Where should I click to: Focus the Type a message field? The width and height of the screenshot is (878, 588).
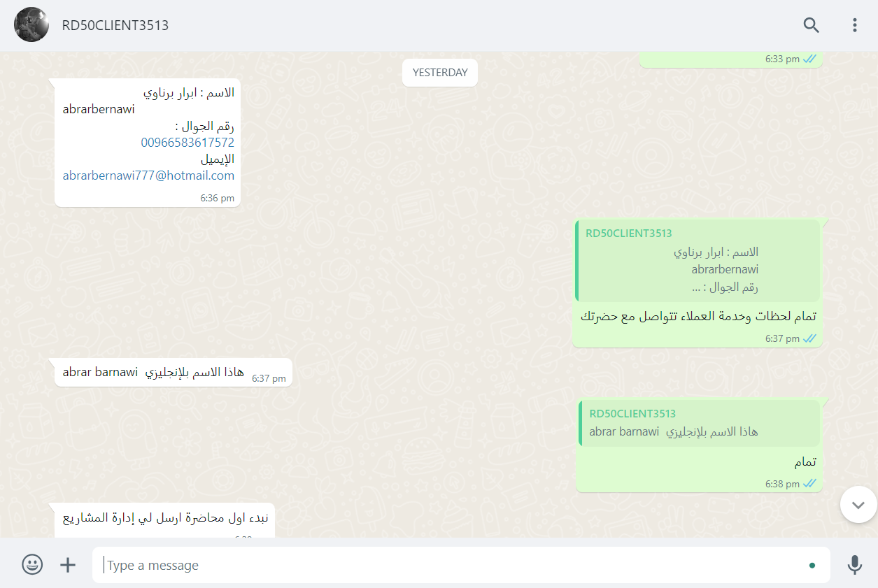(x=461, y=565)
